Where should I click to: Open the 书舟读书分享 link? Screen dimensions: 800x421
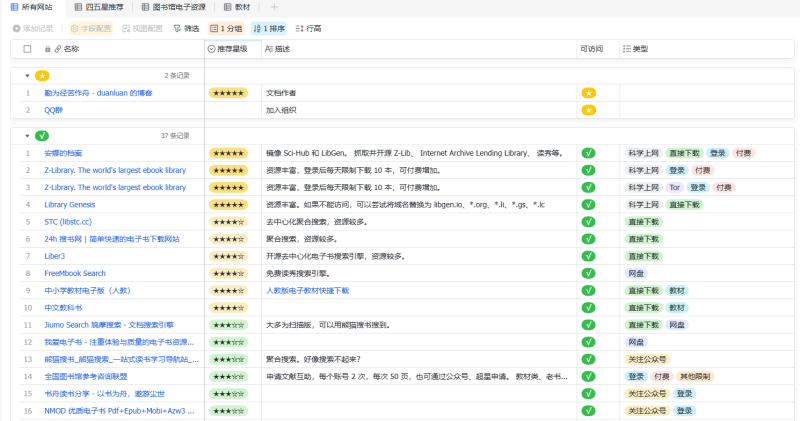coord(104,394)
